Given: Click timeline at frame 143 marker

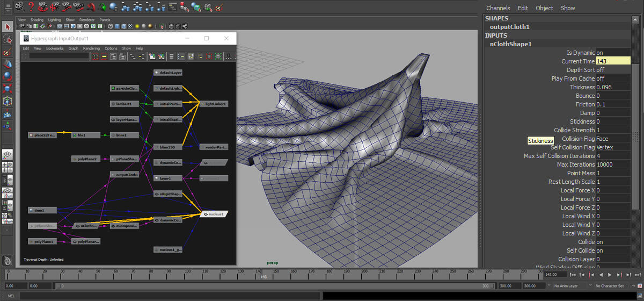Looking at the screenshot, I should tap(264, 274).
